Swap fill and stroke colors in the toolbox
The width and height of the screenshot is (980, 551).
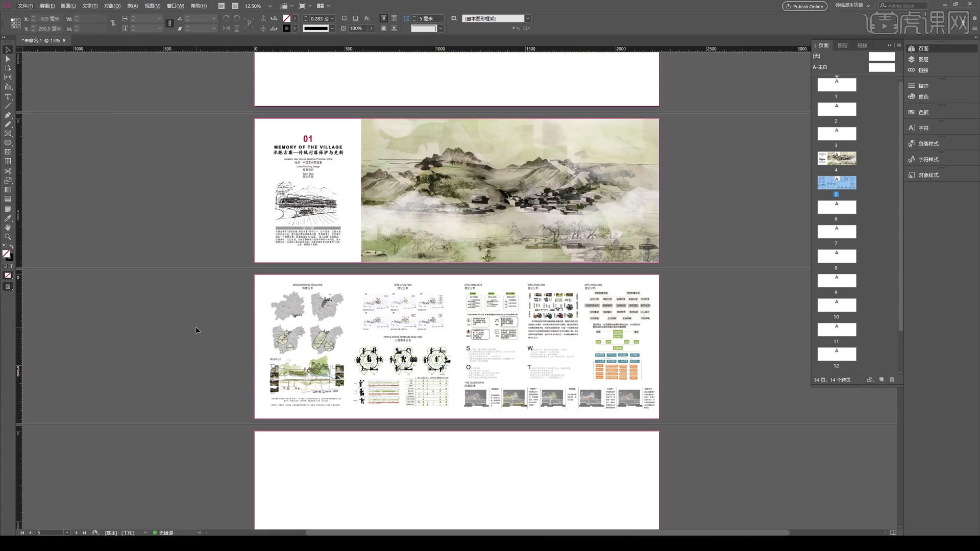11,246
